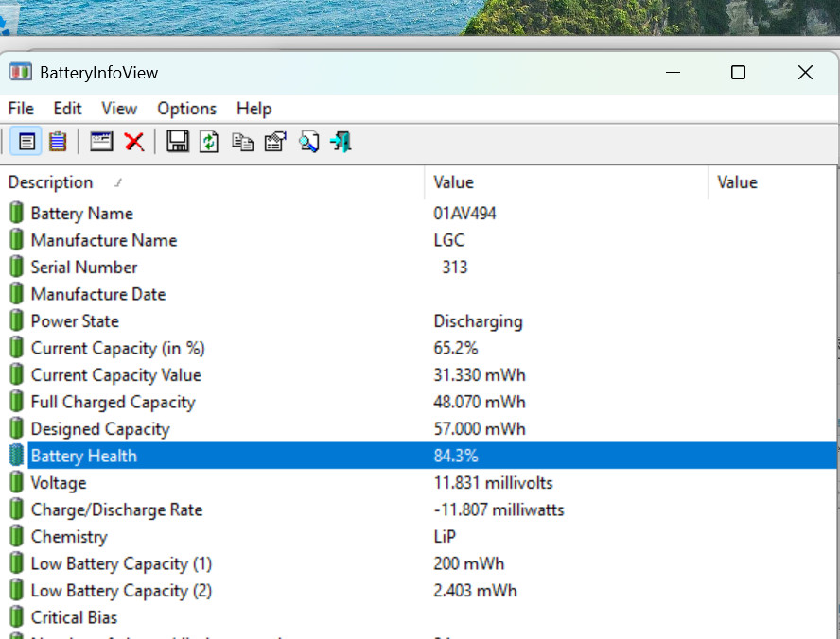Expand the Options menu
This screenshot has width=840, height=639.
[x=186, y=109]
